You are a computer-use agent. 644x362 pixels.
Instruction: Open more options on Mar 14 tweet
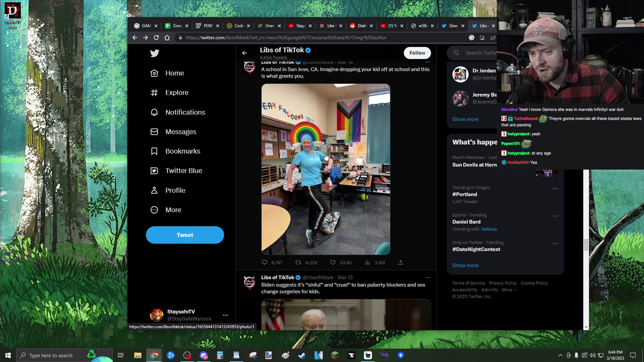click(x=427, y=62)
